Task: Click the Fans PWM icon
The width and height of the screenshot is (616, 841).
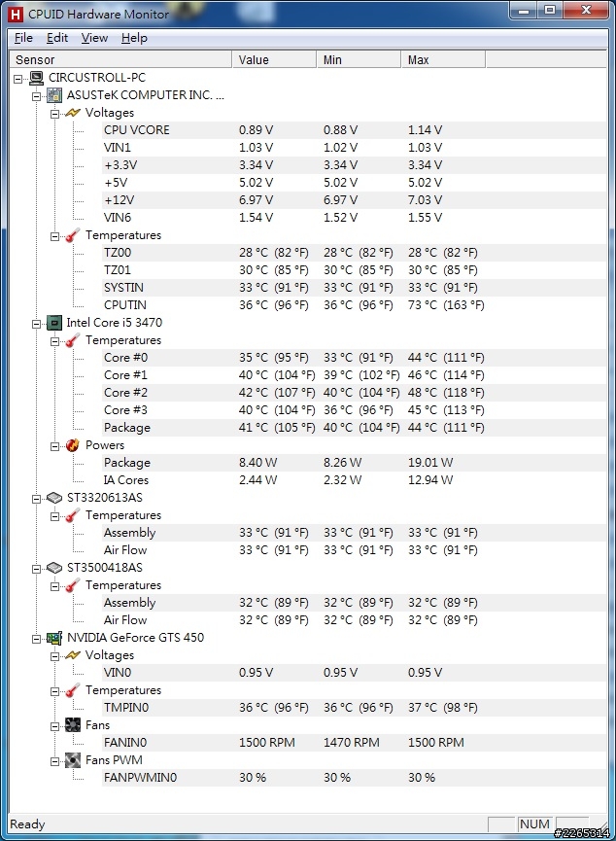Action: [x=72, y=760]
